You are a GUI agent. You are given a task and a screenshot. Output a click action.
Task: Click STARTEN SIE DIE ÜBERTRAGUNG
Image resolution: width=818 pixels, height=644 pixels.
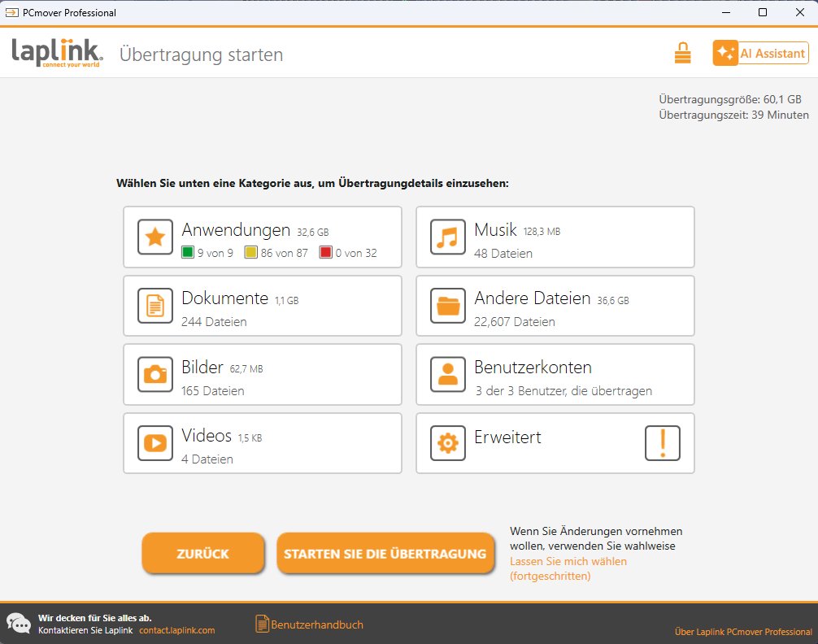point(385,553)
